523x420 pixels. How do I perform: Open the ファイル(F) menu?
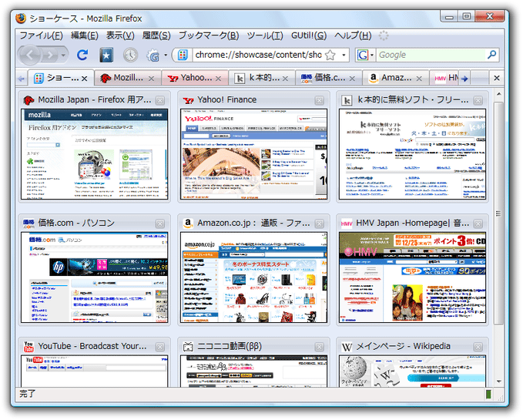click(x=42, y=35)
